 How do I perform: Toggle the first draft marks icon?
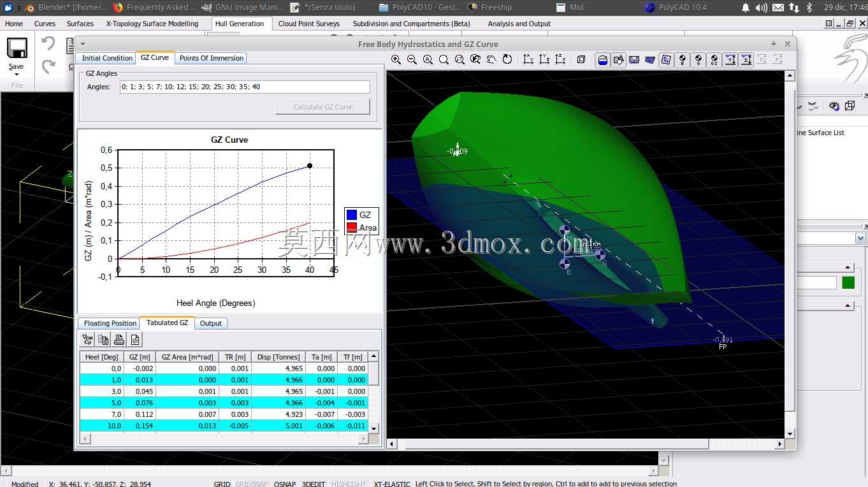730,60
